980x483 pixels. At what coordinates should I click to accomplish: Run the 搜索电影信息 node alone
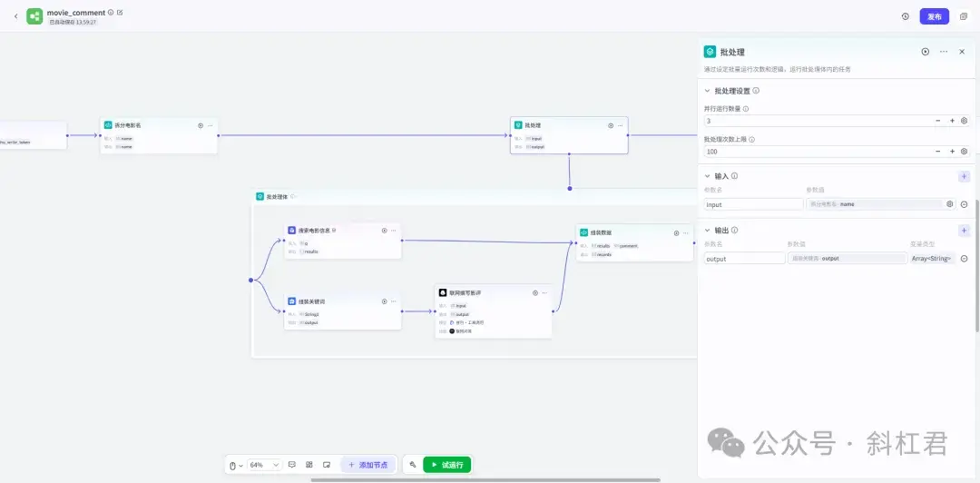click(x=385, y=231)
